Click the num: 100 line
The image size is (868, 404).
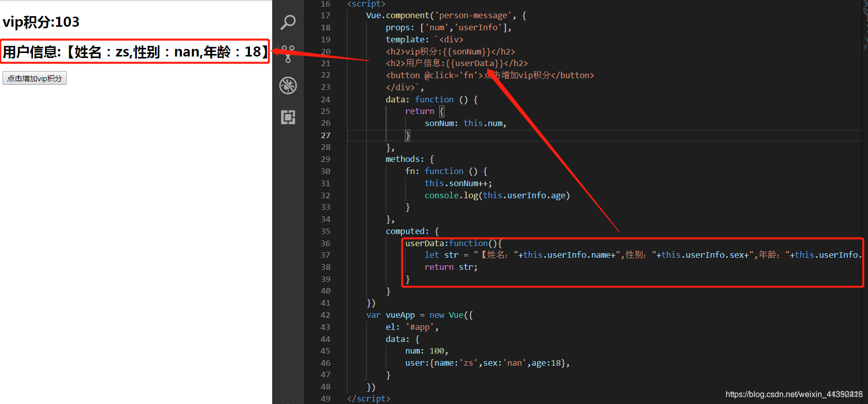[427, 351]
